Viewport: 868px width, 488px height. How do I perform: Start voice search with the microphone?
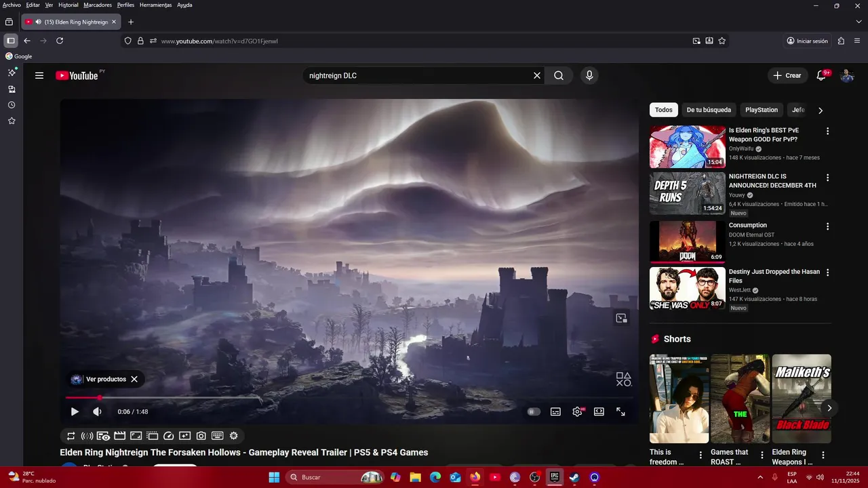tap(589, 76)
